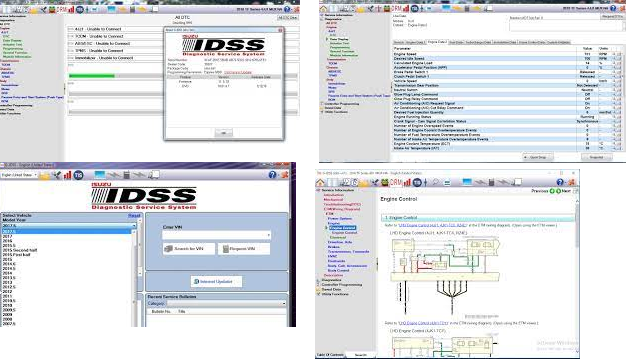Switch to Immobilizer Data tab in data display
Screen dimensions: 635x364
[x=505, y=42]
